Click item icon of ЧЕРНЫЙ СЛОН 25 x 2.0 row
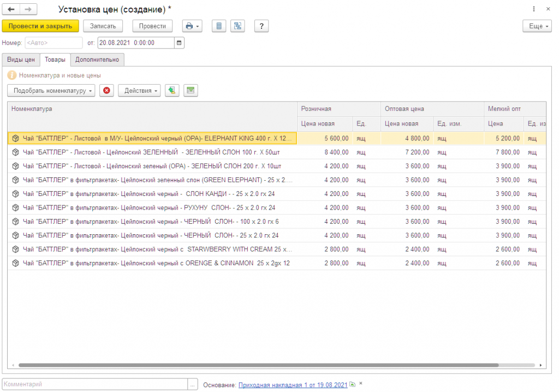The image size is (559, 392). [x=15, y=235]
